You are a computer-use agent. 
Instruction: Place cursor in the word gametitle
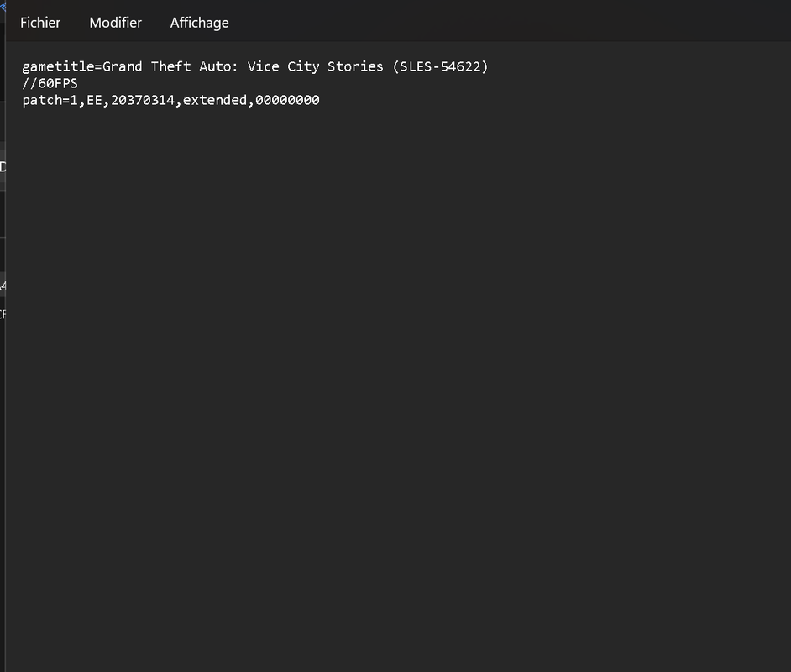pos(58,66)
